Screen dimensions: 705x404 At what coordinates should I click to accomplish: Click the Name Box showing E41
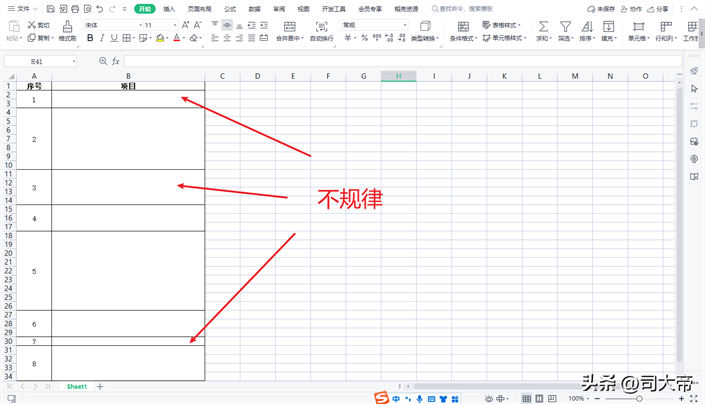pyautogui.click(x=38, y=61)
